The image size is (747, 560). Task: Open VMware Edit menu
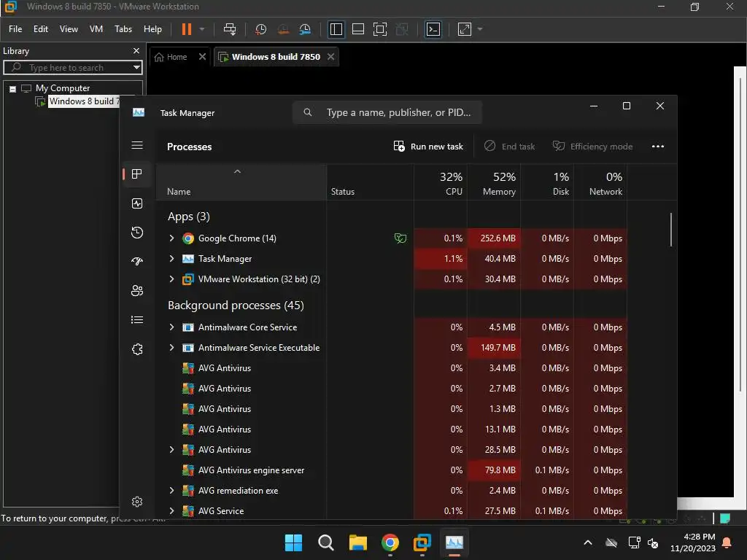click(x=41, y=29)
